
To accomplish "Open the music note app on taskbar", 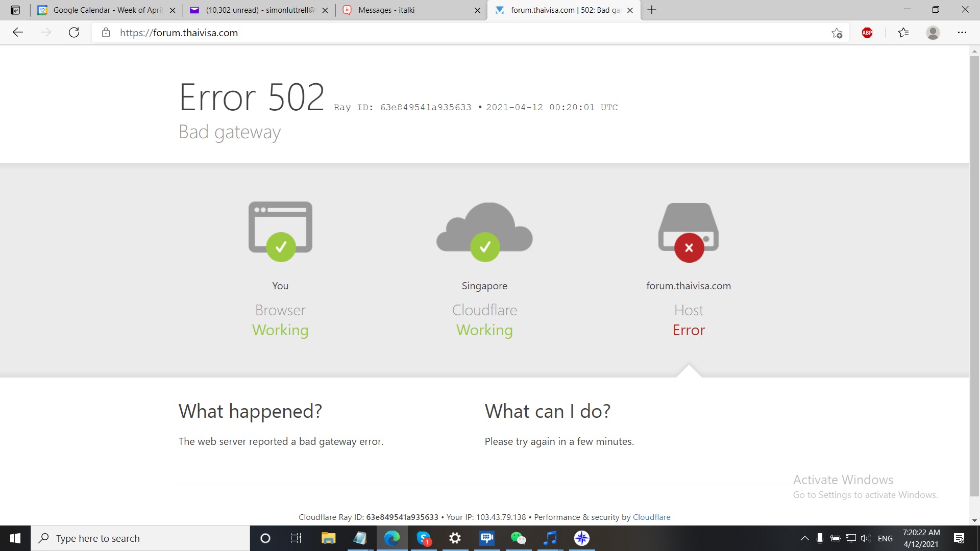I will coord(550,538).
